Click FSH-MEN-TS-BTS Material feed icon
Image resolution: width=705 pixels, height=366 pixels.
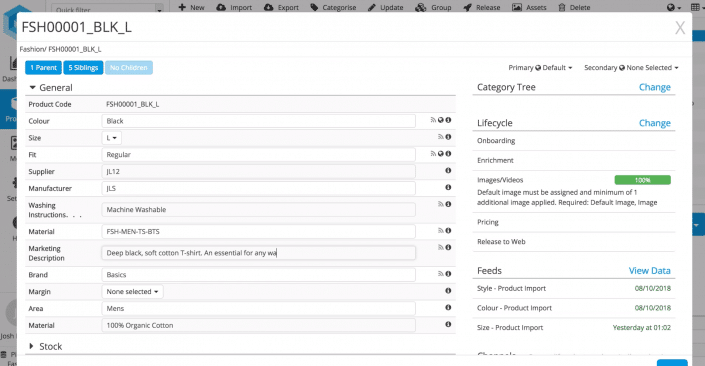[441, 231]
